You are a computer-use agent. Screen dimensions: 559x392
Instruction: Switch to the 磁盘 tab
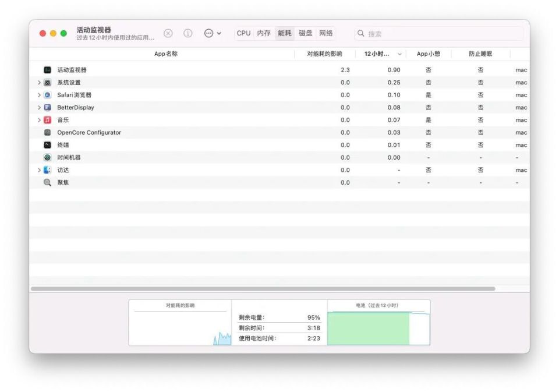point(305,33)
